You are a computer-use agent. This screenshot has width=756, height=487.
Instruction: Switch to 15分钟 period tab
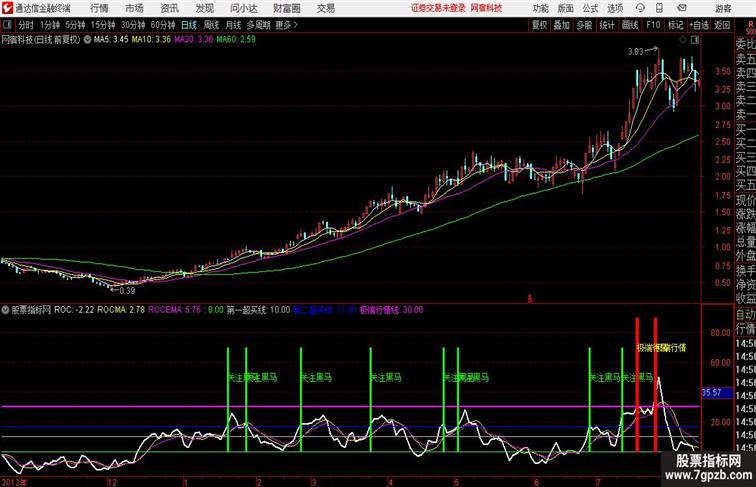pos(103,25)
